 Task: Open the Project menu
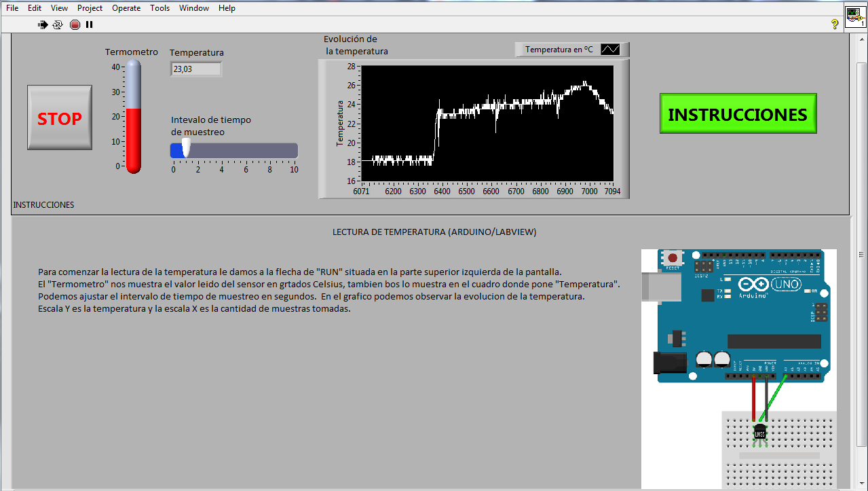tap(90, 7)
